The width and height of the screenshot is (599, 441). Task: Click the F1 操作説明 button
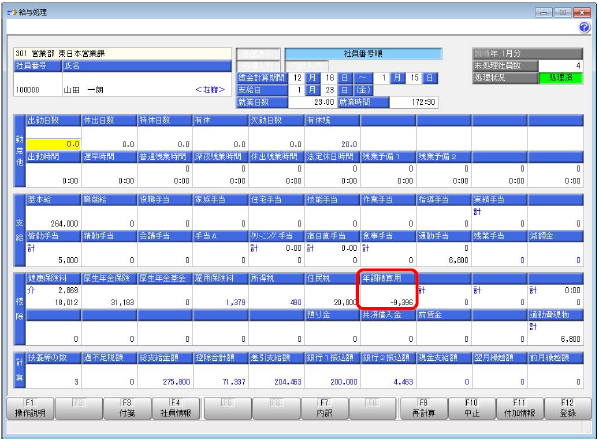tap(31, 408)
